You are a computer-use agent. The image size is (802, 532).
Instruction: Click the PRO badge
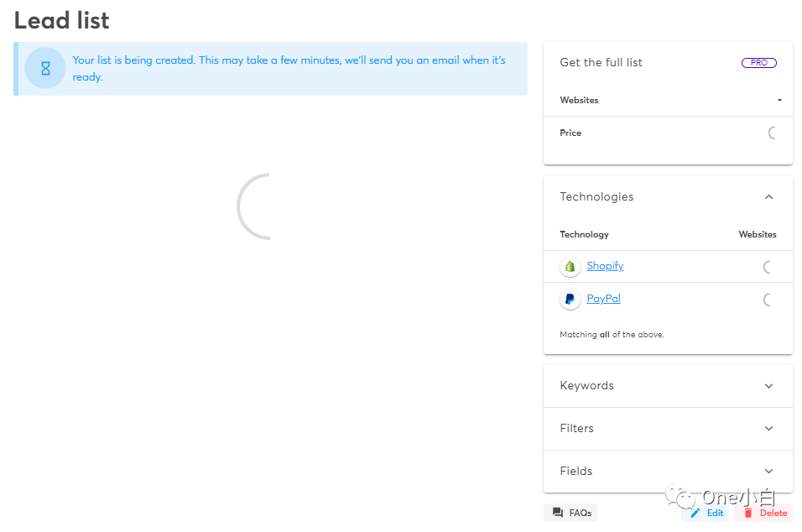(x=758, y=63)
